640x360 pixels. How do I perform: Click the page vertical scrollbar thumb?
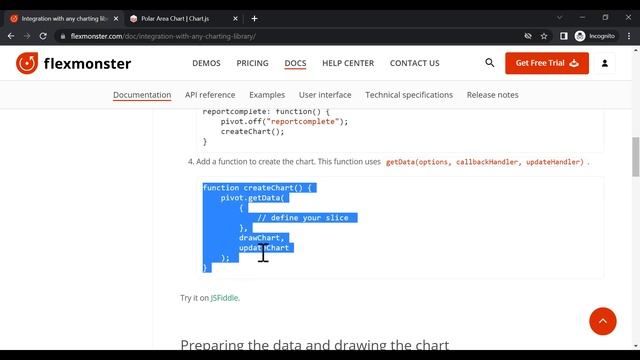click(636, 157)
